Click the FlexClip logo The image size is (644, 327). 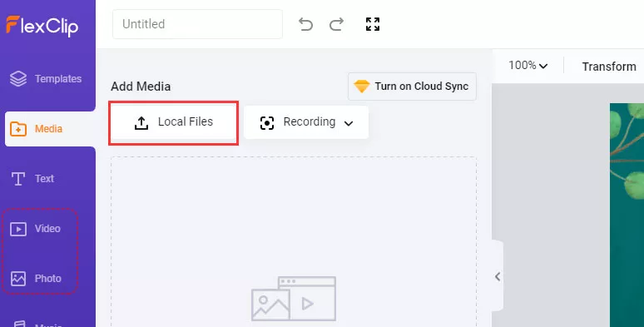(x=42, y=26)
